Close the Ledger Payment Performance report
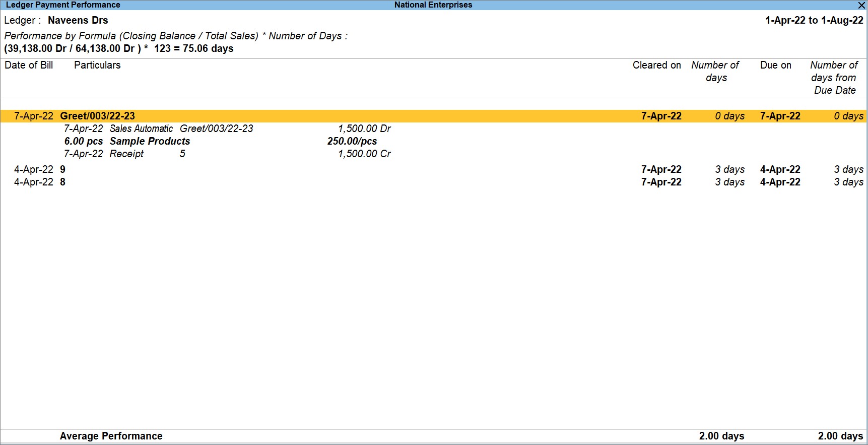Viewport: 868px width, 445px height. [861, 5]
